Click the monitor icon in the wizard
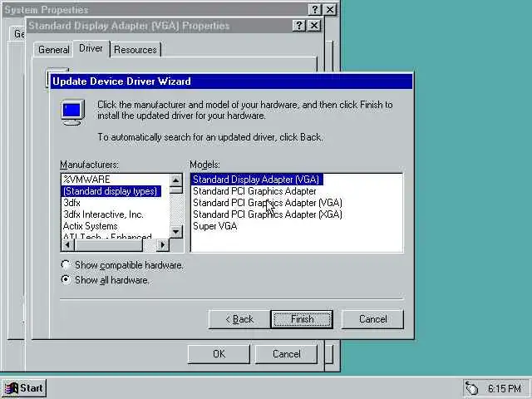The height and width of the screenshot is (399, 532). [72, 112]
